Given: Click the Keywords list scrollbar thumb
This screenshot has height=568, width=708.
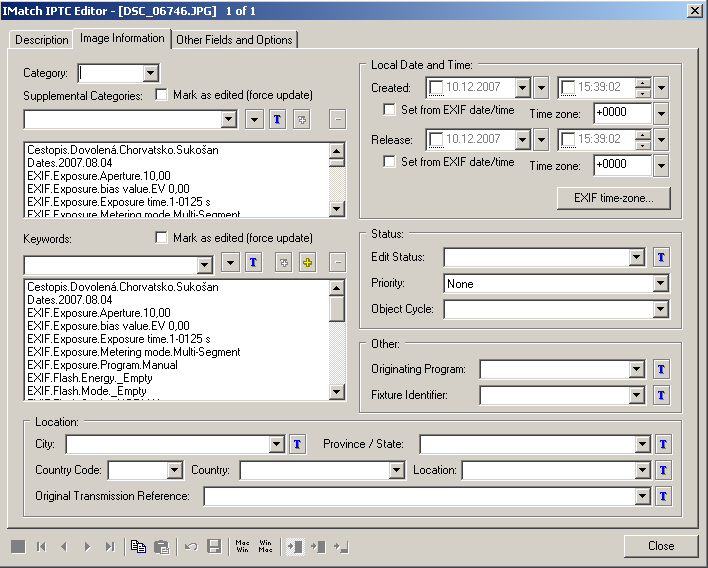Looking at the screenshot, I should click(x=337, y=308).
